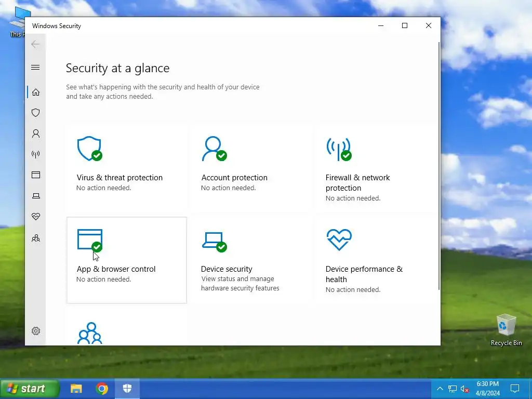Open the clock showing 6:30 PM
532x399 pixels.
click(x=487, y=389)
